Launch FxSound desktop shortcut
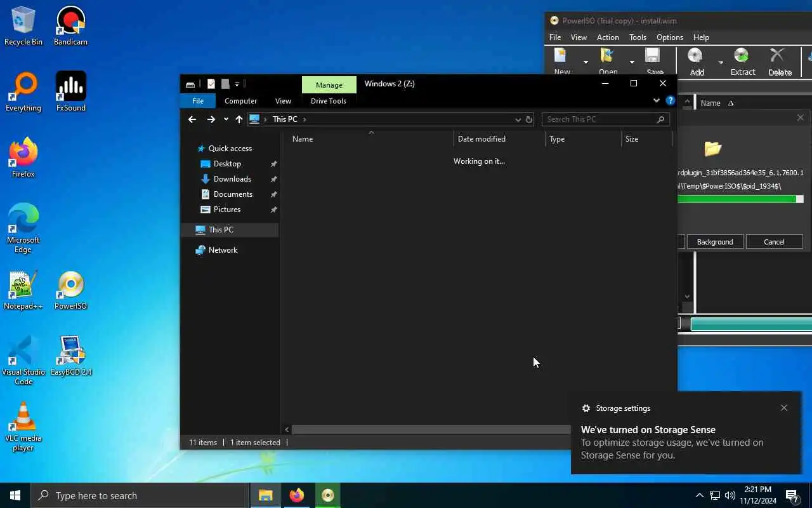Viewport: 812px width, 508px height. pos(70,92)
